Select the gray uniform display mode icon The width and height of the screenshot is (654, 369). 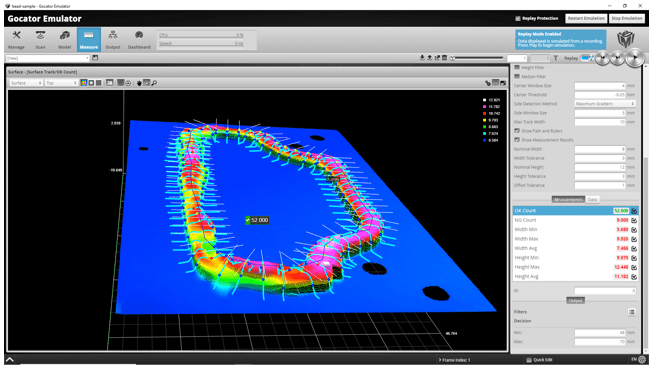click(x=98, y=83)
